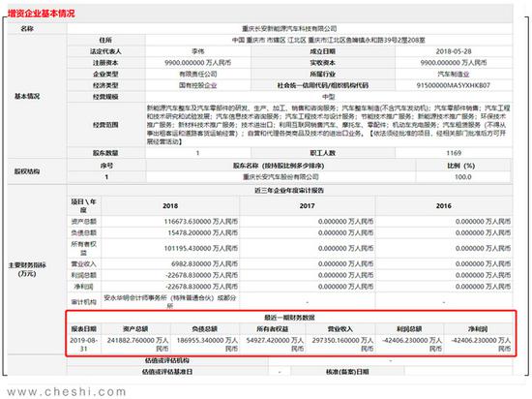This screenshot has height=399, width=532.
Task: Click the 2018 year column header
Action: pyautogui.click(x=170, y=205)
